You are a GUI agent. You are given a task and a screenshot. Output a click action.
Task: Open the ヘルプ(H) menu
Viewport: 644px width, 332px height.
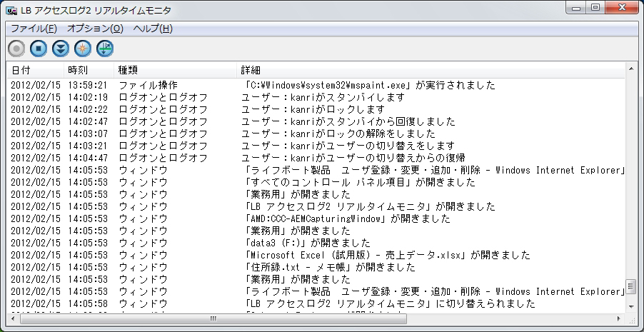click(x=153, y=29)
